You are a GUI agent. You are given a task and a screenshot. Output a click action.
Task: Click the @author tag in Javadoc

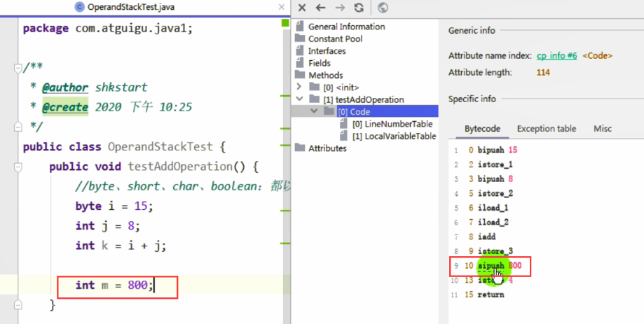65,87
